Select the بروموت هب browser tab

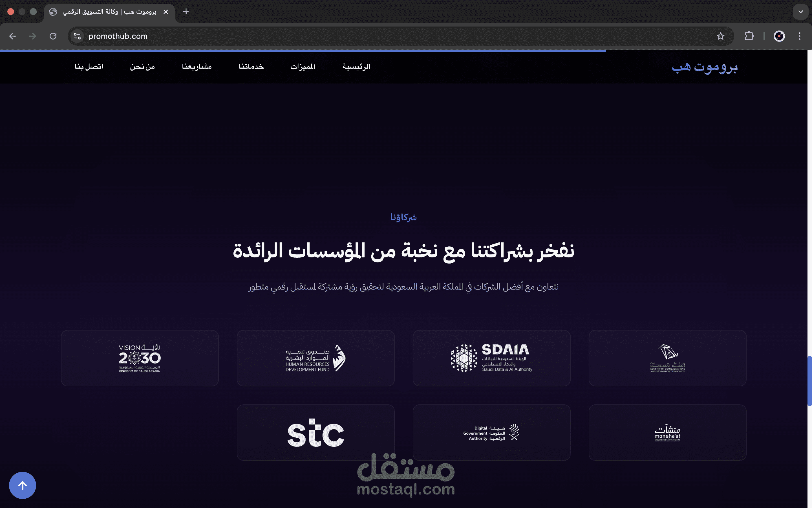(x=109, y=12)
